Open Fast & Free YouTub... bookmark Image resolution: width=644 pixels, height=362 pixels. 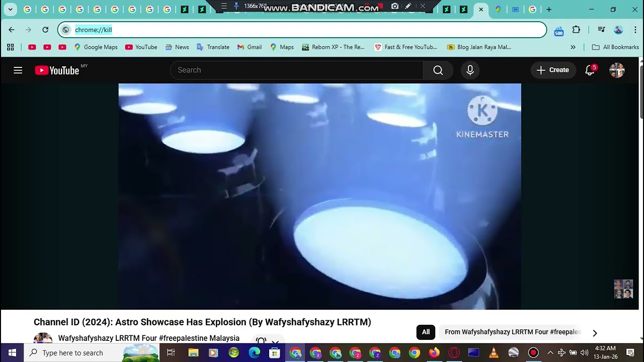click(406, 47)
